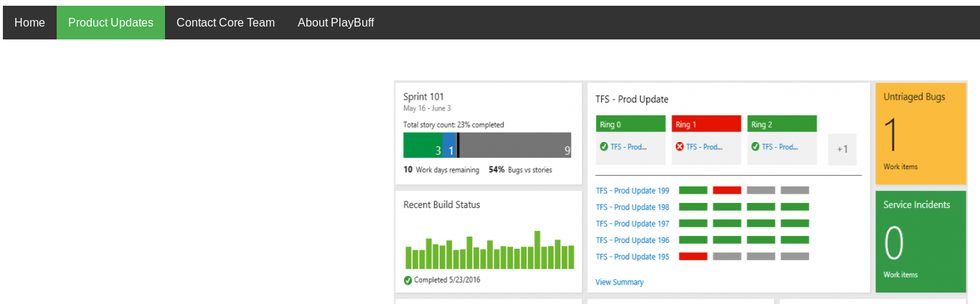Click the green Service Incidents tile

920,242
